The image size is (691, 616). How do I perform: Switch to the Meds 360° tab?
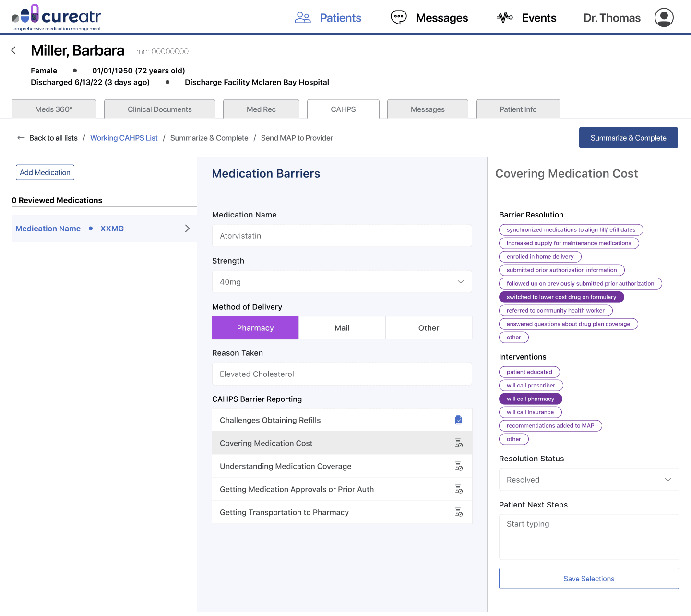(x=54, y=109)
